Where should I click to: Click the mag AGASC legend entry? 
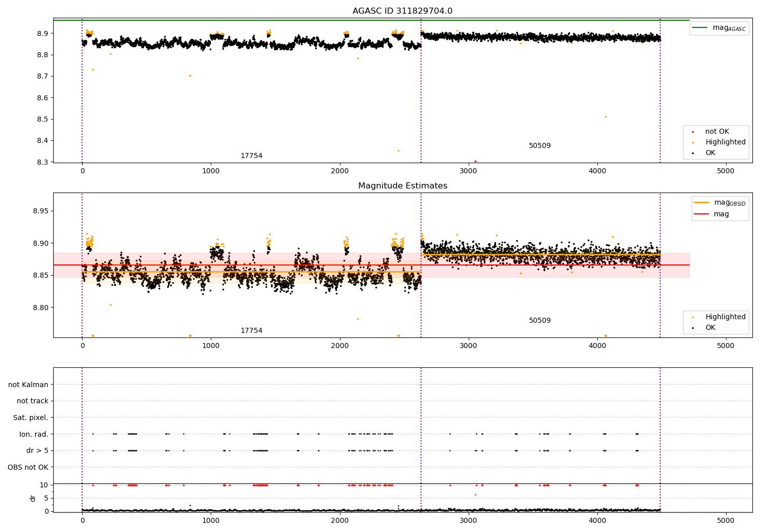719,28
